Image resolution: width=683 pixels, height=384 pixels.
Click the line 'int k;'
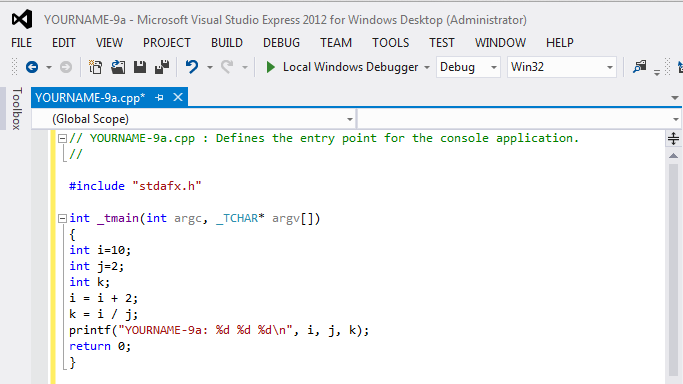click(89, 282)
